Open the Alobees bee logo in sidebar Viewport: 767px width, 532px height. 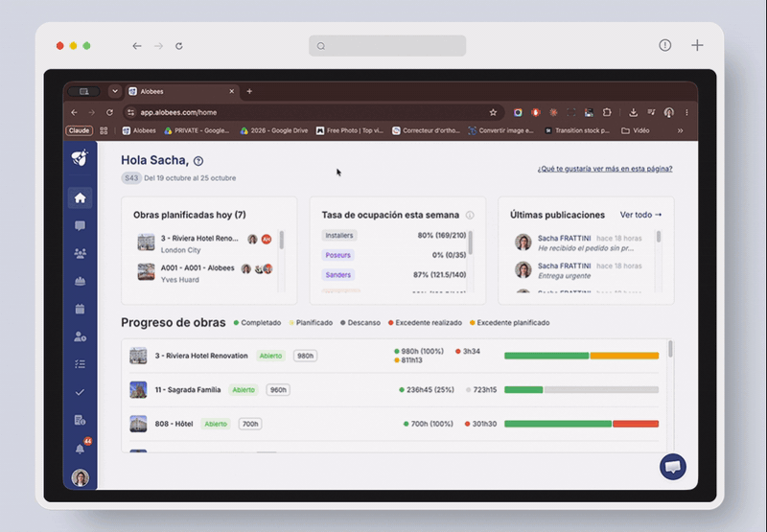coord(80,157)
